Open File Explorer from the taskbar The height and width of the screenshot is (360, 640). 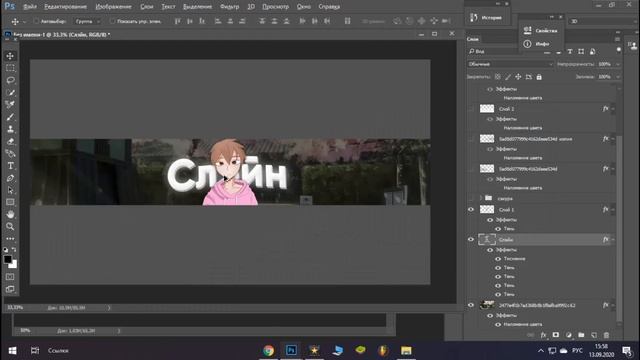click(x=406, y=350)
